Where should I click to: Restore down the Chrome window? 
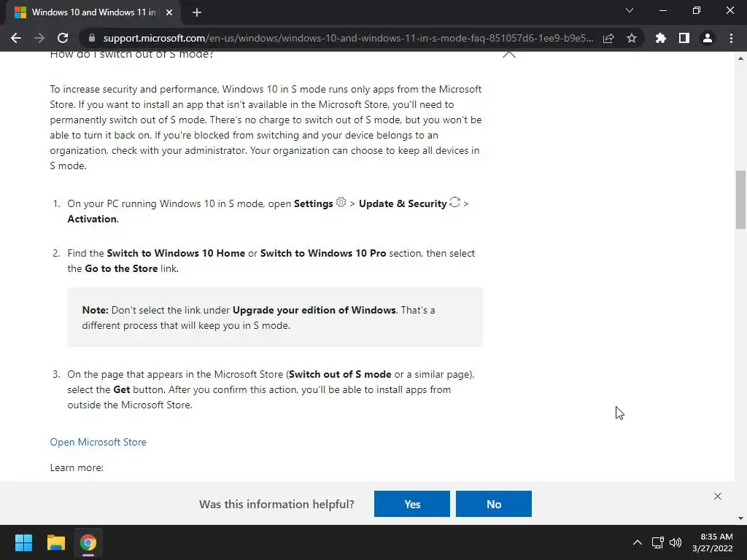coord(697,10)
